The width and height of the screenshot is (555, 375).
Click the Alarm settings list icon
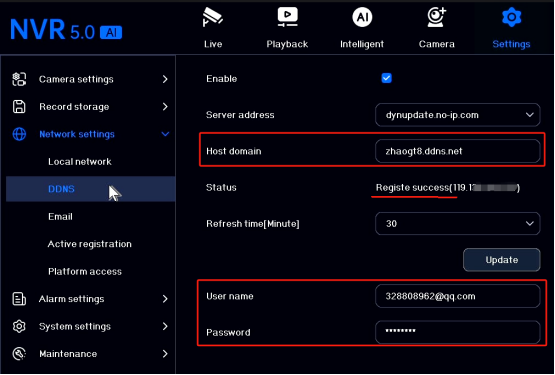click(19, 299)
